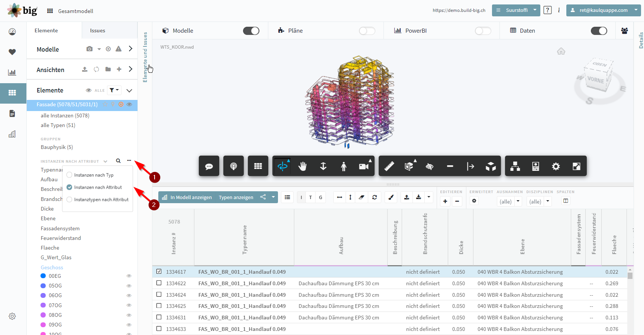Enable the PowerBI switch

click(x=483, y=31)
